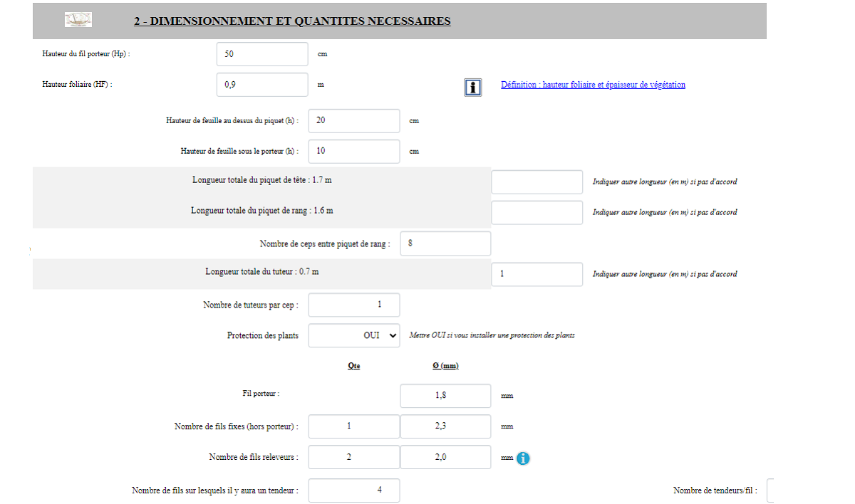Click the black info icon beside Hauteur foliaire
This screenshot has height=504, width=855.
472,87
